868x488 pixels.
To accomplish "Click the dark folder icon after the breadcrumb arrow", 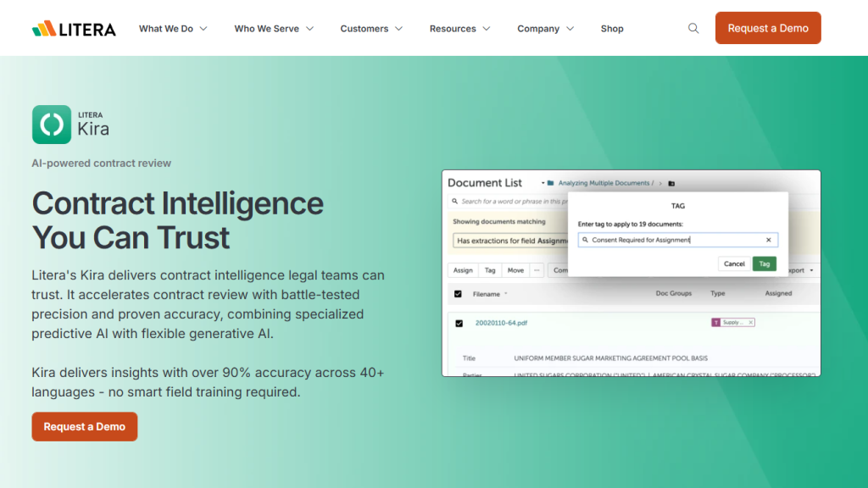I will point(671,184).
